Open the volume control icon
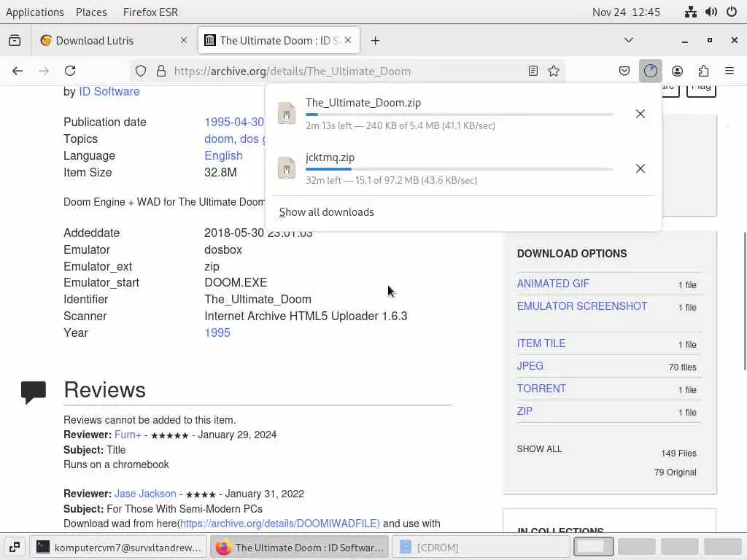Image resolution: width=747 pixels, height=560 pixels. (x=711, y=12)
